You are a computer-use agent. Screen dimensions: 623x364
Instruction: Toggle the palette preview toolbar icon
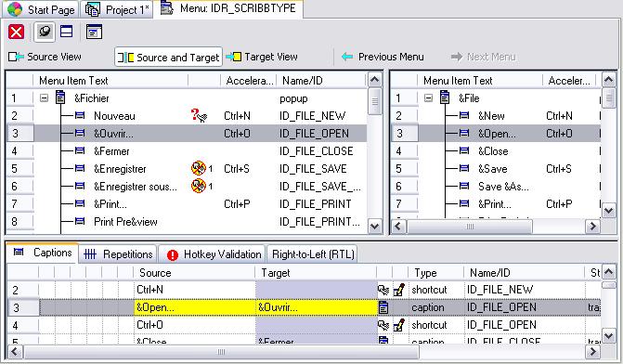coord(45,32)
